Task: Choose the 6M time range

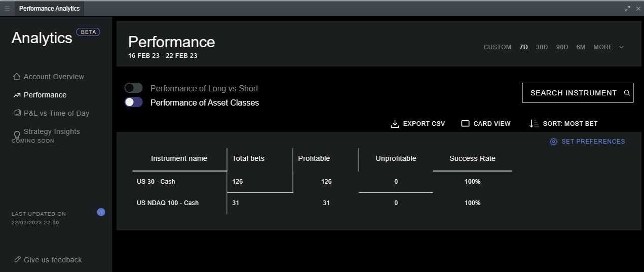Action: [x=581, y=47]
